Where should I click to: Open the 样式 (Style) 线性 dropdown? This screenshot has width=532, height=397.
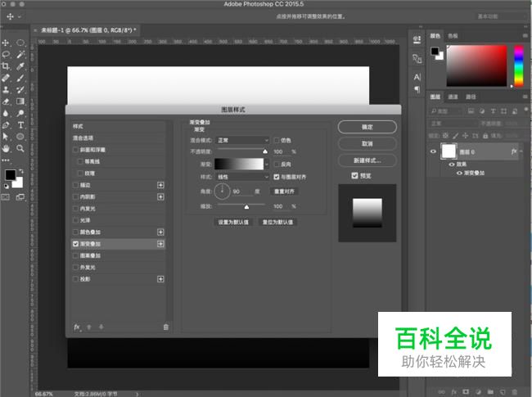(242, 177)
